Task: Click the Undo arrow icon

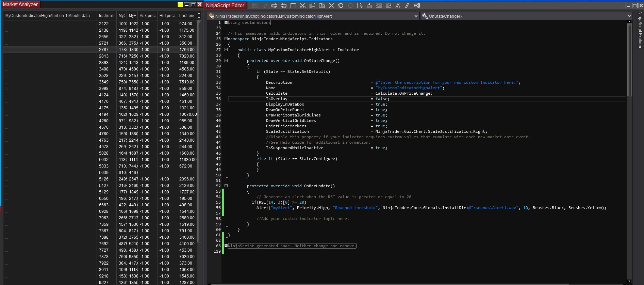Action: coord(341,5)
